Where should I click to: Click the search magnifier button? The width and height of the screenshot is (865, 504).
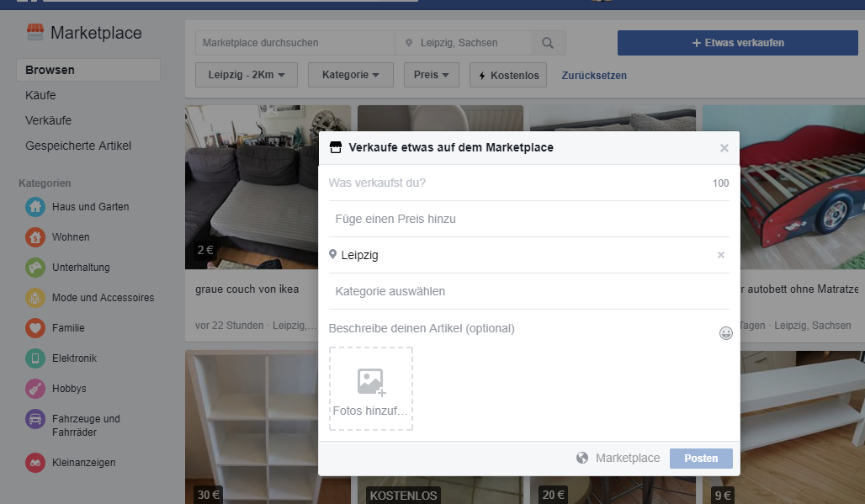(548, 43)
